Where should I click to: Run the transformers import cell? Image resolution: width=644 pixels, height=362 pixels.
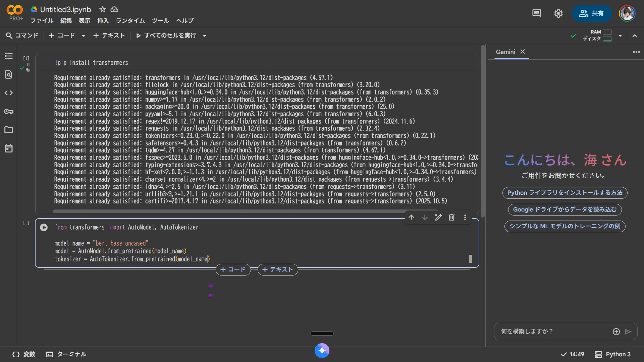(x=44, y=227)
